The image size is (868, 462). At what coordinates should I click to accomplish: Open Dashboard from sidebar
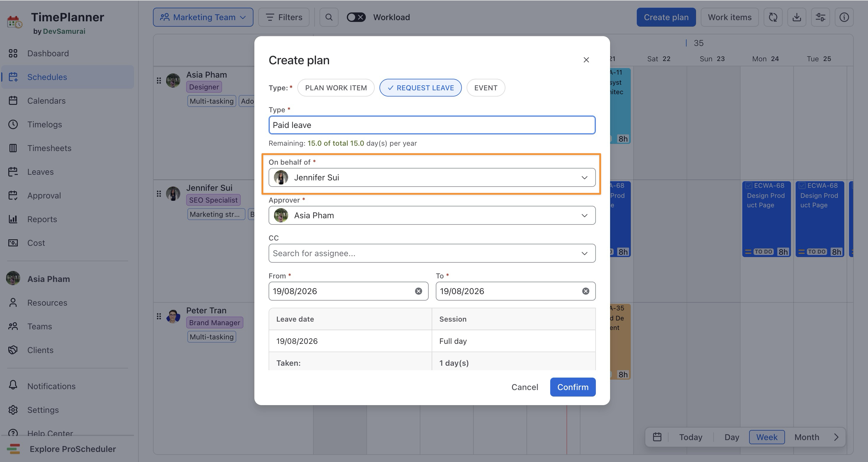pos(67,53)
